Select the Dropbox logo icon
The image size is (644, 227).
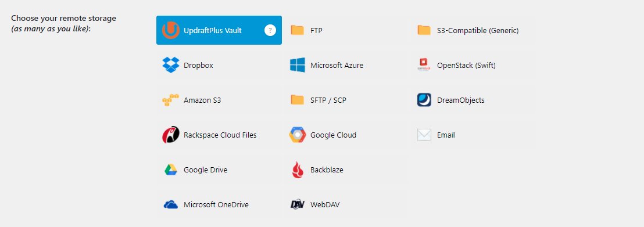pyautogui.click(x=171, y=65)
